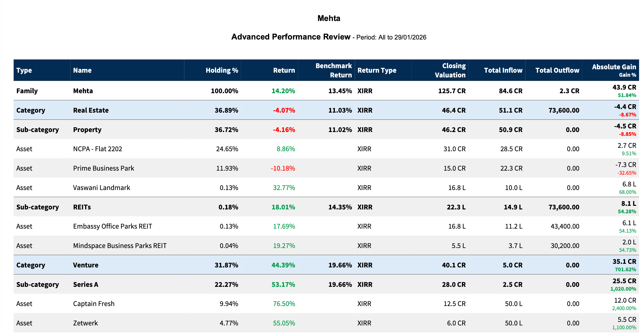
Task: Click the Captain Fresh asset name
Action: tap(94, 304)
